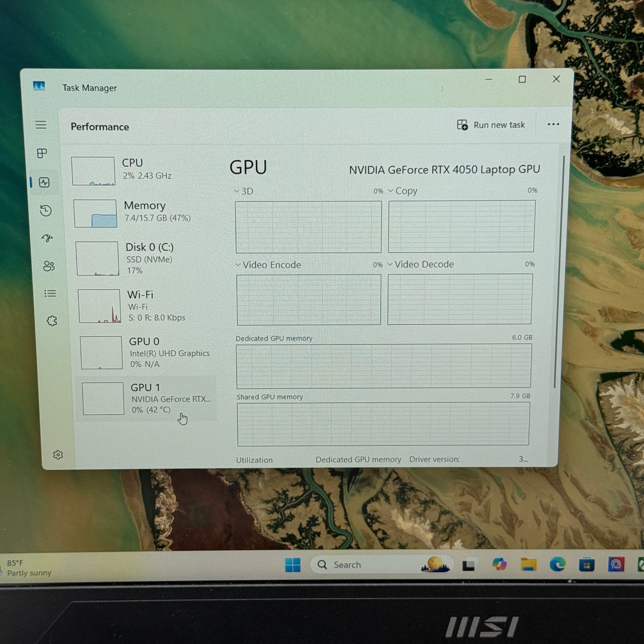Open the Users page icon
The width and height of the screenshot is (644, 644).
pyautogui.click(x=49, y=266)
